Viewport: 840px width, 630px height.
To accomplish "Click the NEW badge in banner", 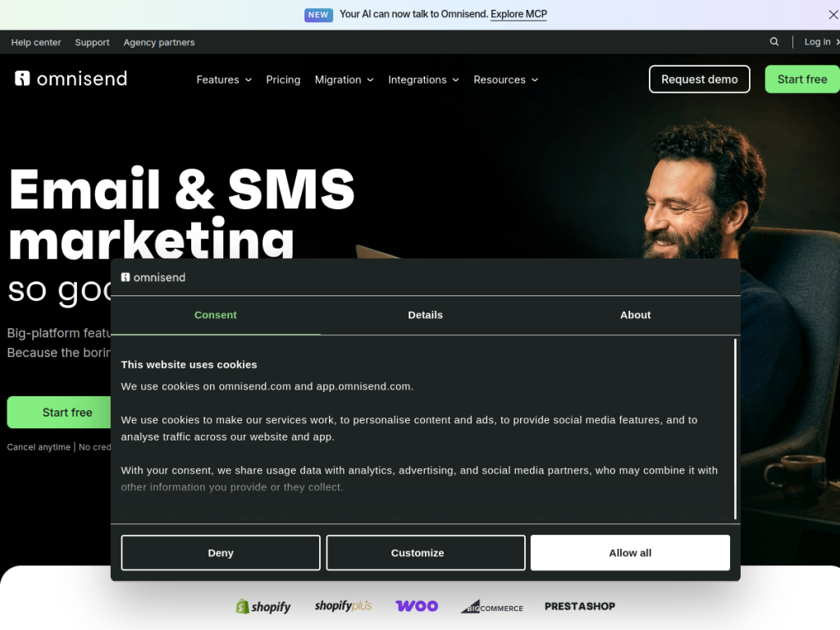I will (x=318, y=15).
